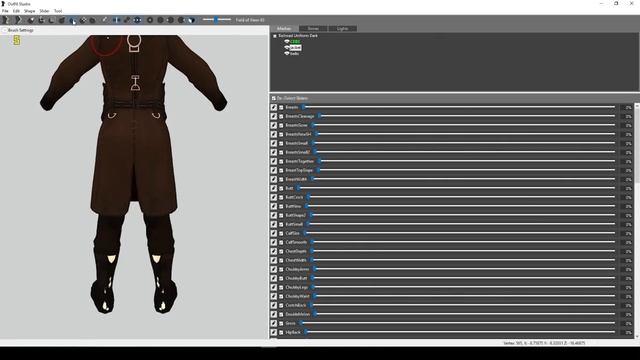Screen dimensions: 640x360
Task: Toggle the checkbox beside the CalfSize slider
Action: pyautogui.click(x=281, y=233)
